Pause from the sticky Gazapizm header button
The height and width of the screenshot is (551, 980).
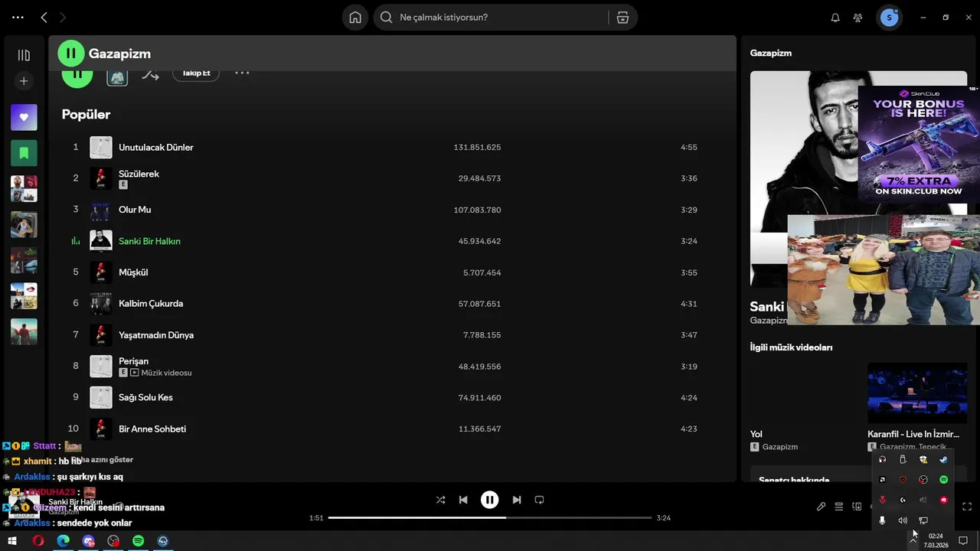(x=71, y=54)
